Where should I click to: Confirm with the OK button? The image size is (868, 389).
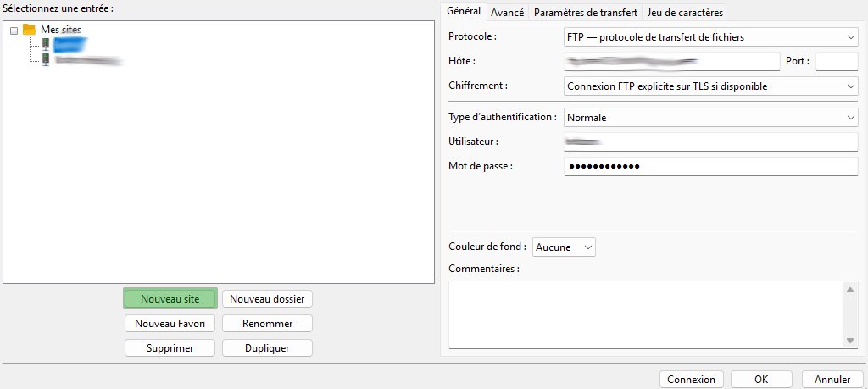point(761,380)
